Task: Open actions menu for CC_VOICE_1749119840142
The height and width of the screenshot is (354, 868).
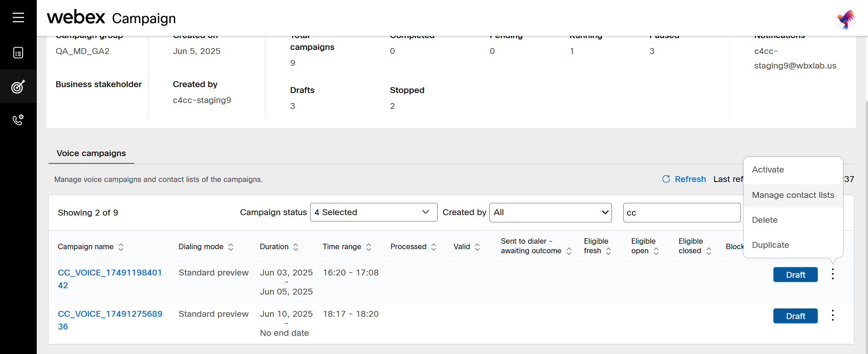Action: click(833, 274)
